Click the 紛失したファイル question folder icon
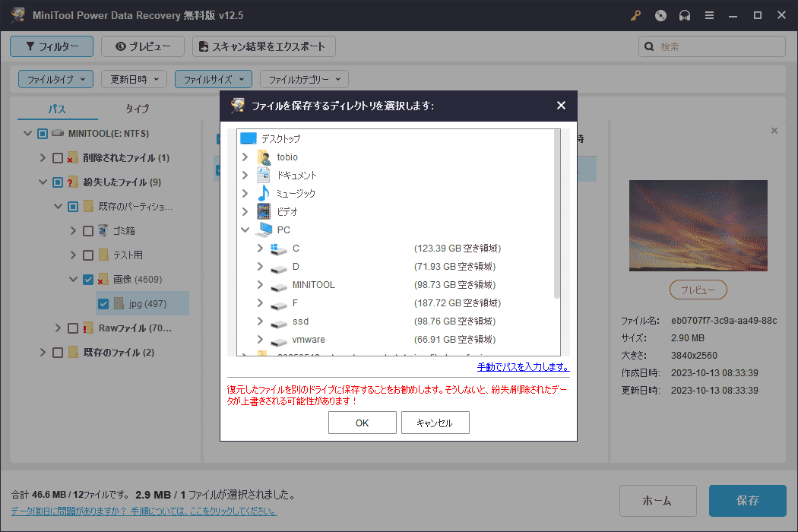The height and width of the screenshot is (532, 798). 73,182
